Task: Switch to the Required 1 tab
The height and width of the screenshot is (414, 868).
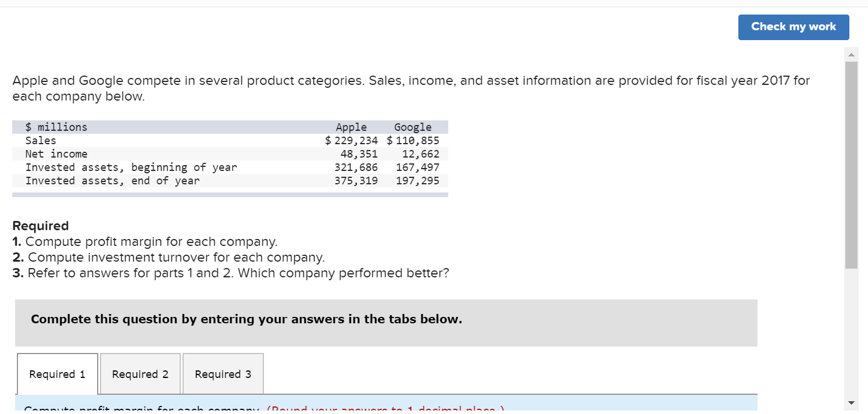Action: (57, 374)
